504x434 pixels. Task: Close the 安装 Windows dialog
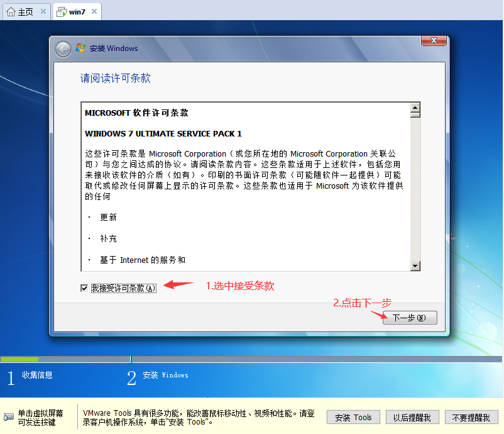pyautogui.click(x=434, y=40)
